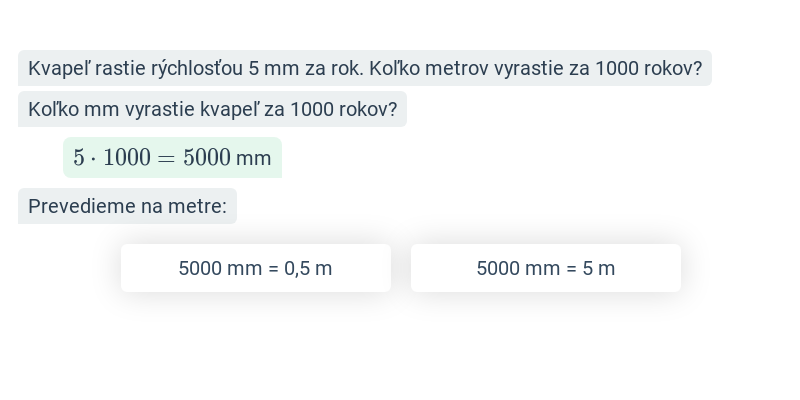Choose the answer 5000 mm = 5 m

tap(545, 268)
